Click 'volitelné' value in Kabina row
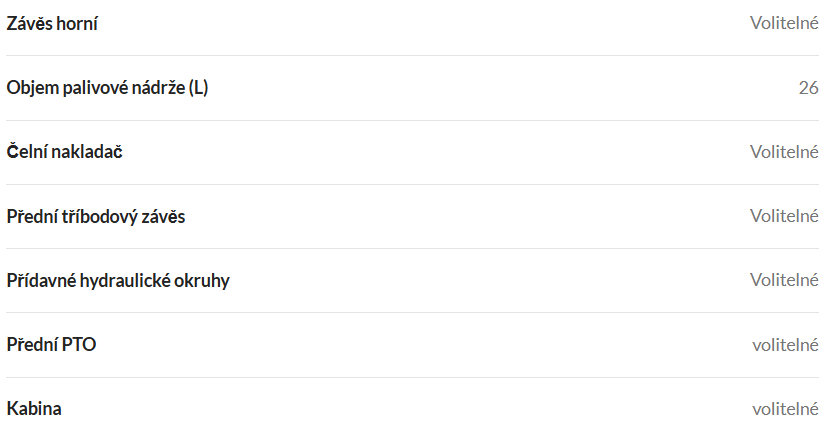826x424 pixels. tap(785, 409)
